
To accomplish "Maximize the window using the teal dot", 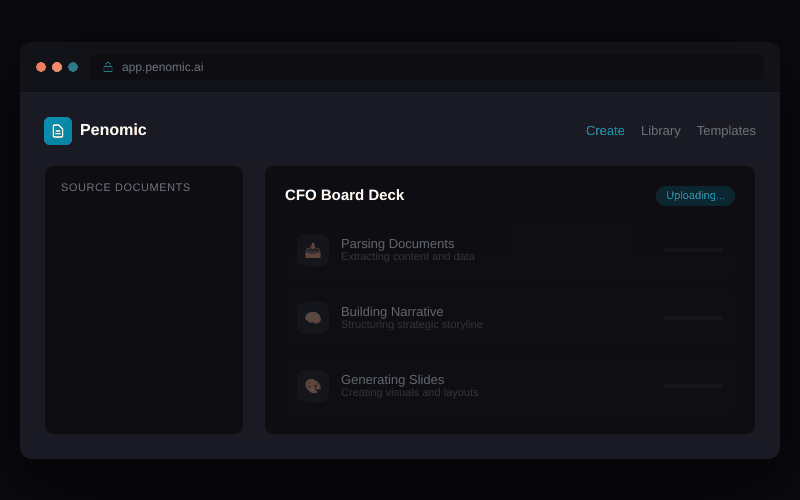I will click(x=73, y=67).
